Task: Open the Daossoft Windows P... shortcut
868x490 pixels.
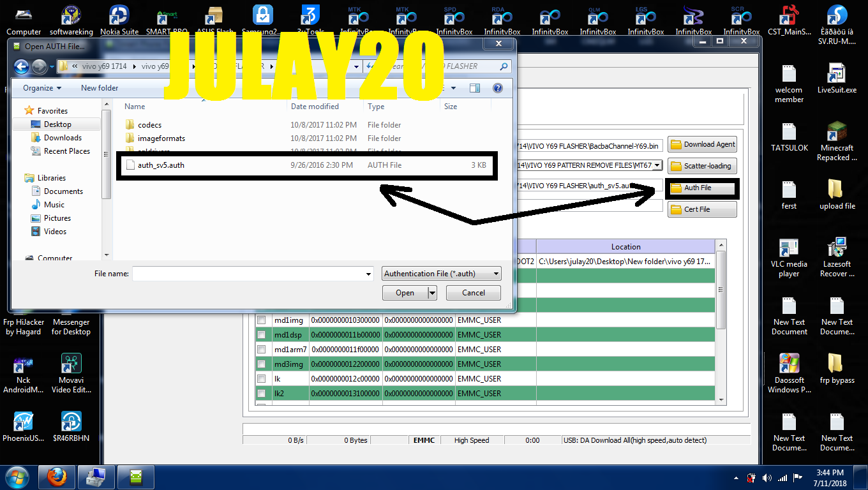Action: (x=789, y=373)
